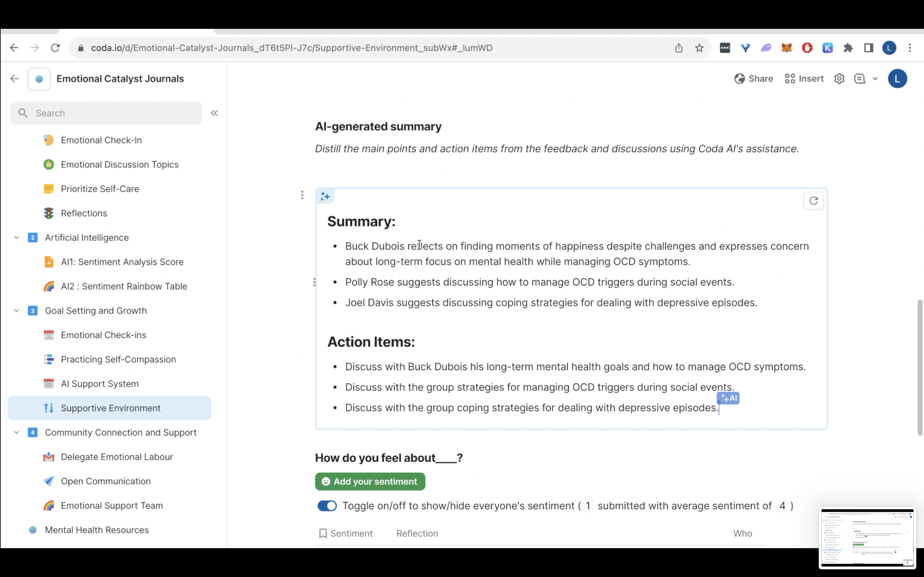Click the blue AI badge near cursor

click(x=729, y=398)
